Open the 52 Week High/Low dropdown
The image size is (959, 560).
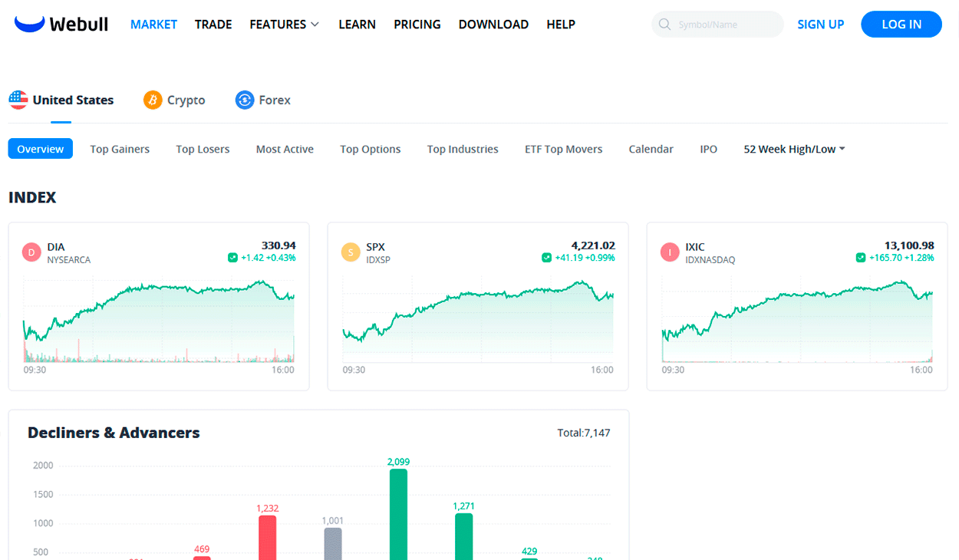[x=793, y=149]
